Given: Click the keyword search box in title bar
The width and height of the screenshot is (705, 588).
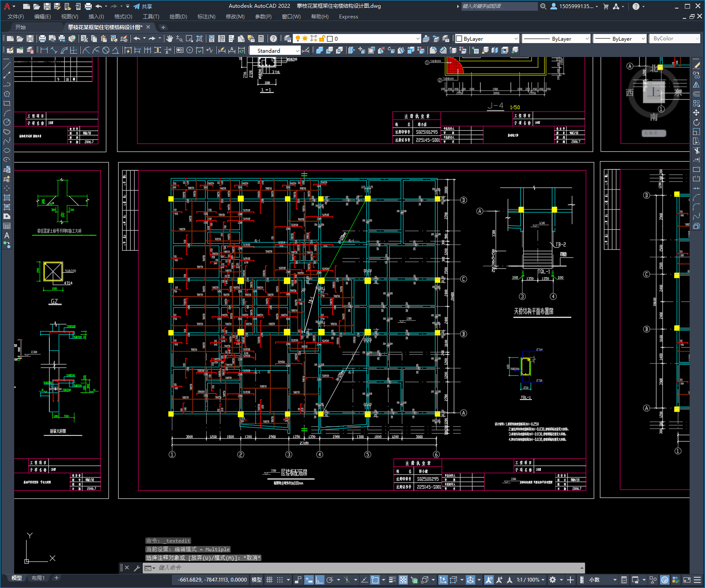Looking at the screenshot, I should coord(499,6).
